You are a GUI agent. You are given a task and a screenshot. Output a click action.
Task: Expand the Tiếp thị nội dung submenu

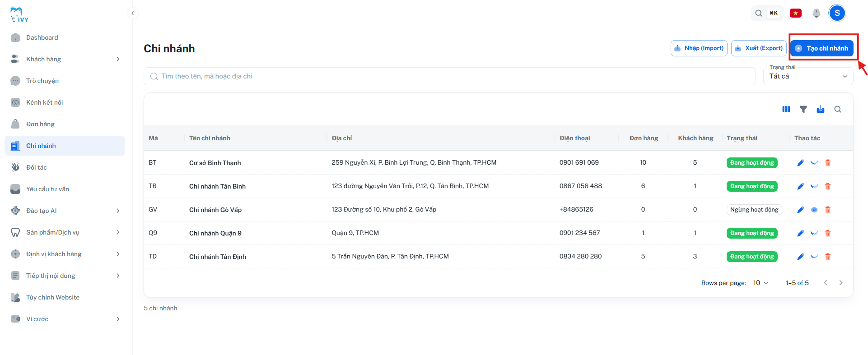click(x=118, y=276)
